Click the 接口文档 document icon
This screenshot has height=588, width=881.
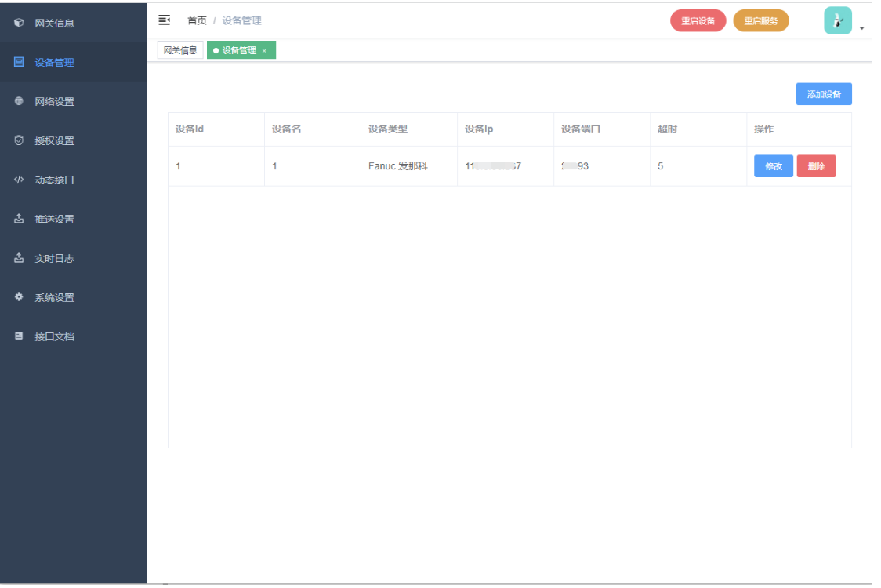coord(20,336)
